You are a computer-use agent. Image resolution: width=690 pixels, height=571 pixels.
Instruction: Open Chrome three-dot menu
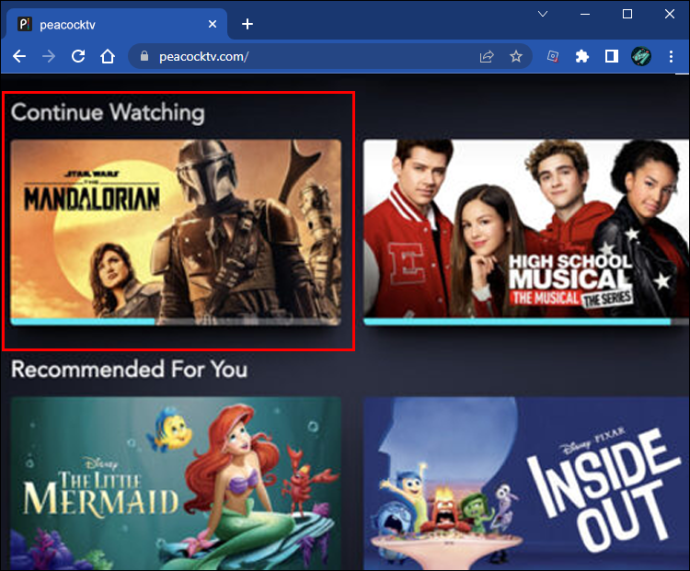671,56
